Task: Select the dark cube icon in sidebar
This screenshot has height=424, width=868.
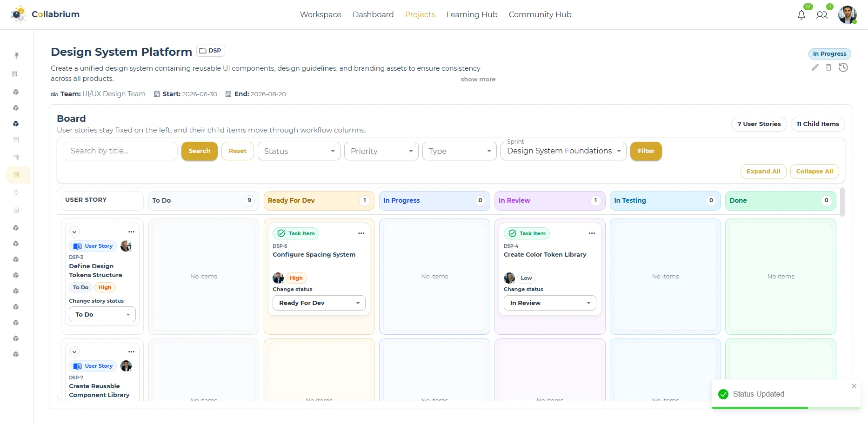Action: [16, 124]
